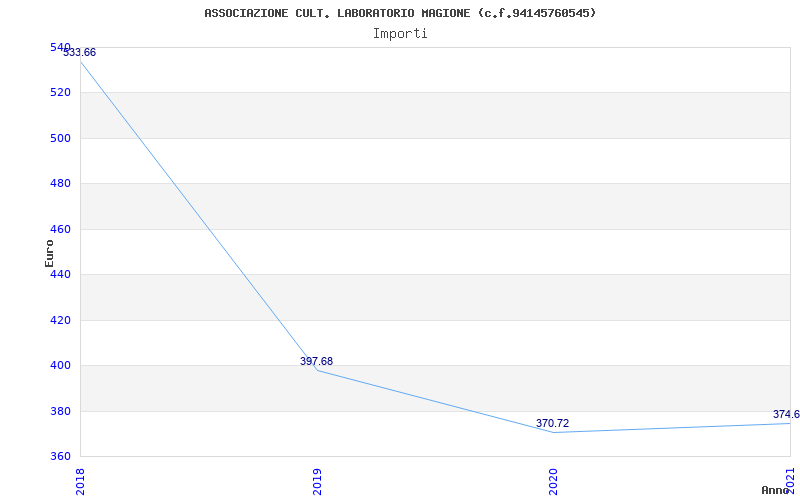
Task: Click the 440 y-axis tick
Action: point(60,274)
